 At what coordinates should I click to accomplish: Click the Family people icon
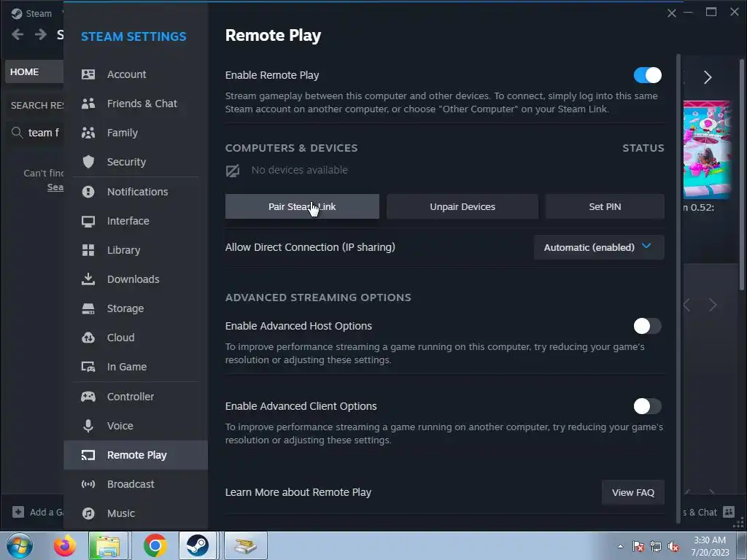coord(88,133)
